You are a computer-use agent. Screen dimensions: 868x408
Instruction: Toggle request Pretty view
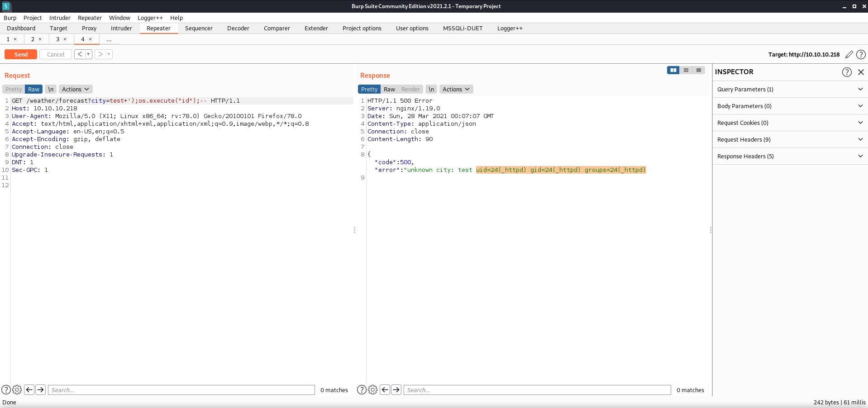(14, 89)
